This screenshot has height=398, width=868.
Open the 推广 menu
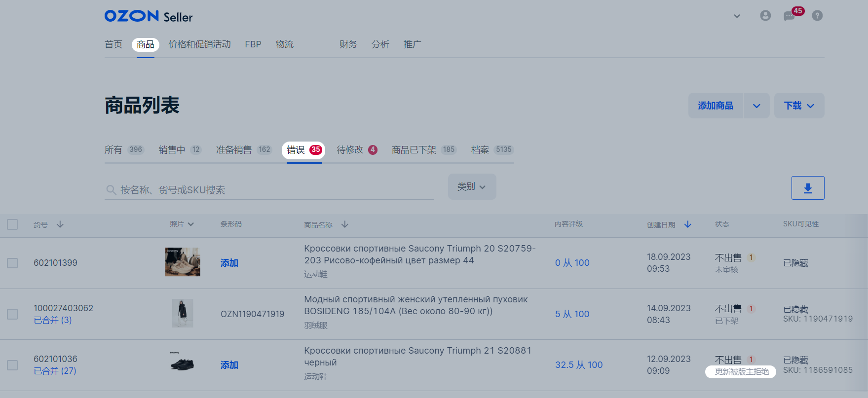click(x=412, y=44)
